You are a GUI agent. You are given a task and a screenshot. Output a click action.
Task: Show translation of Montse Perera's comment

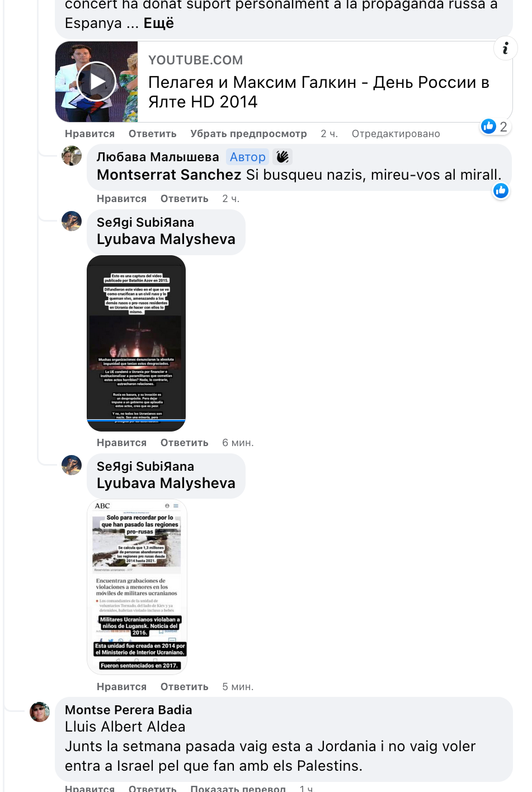click(x=238, y=788)
